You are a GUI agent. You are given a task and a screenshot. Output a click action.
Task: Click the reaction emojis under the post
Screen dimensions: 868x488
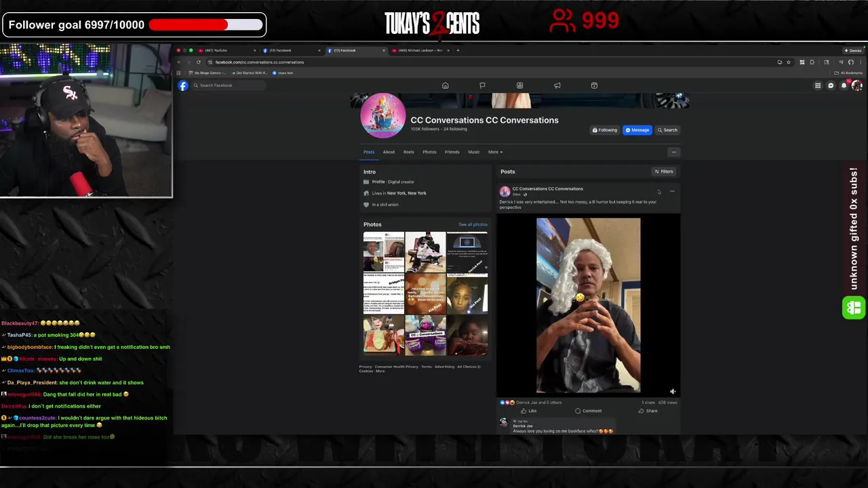pos(507,403)
